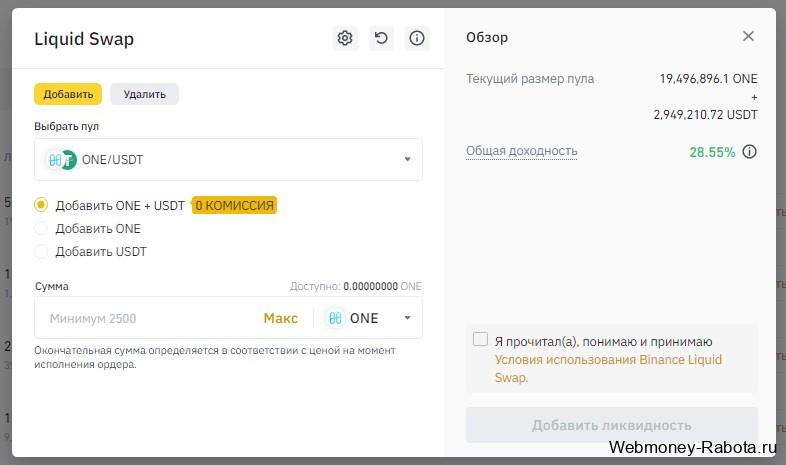Image resolution: width=786 pixels, height=465 pixels.
Task: Click the history refresh icon
Action: tap(381, 38)
